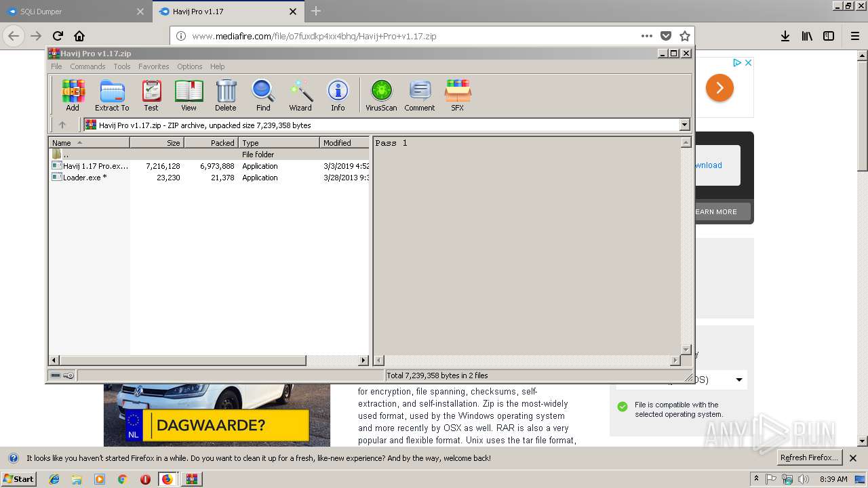
Task: Select the Loader.exe file row
Action: (x=209, y=178)
